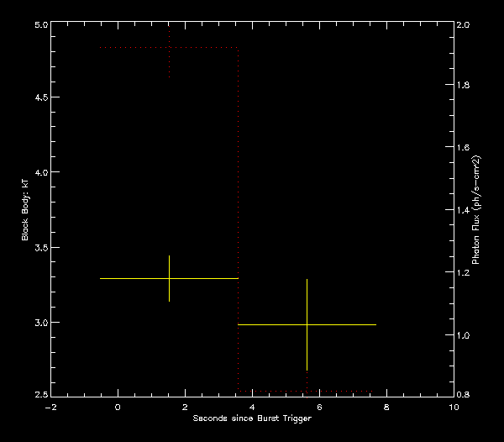Click the left axis tick label "5.0"
Viewport: 504px width, 442px height.
[x=39, y=25]
